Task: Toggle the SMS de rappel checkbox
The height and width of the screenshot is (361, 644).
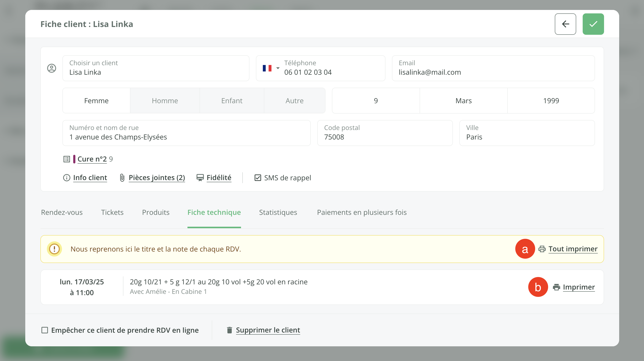Action: click(257, 178)
